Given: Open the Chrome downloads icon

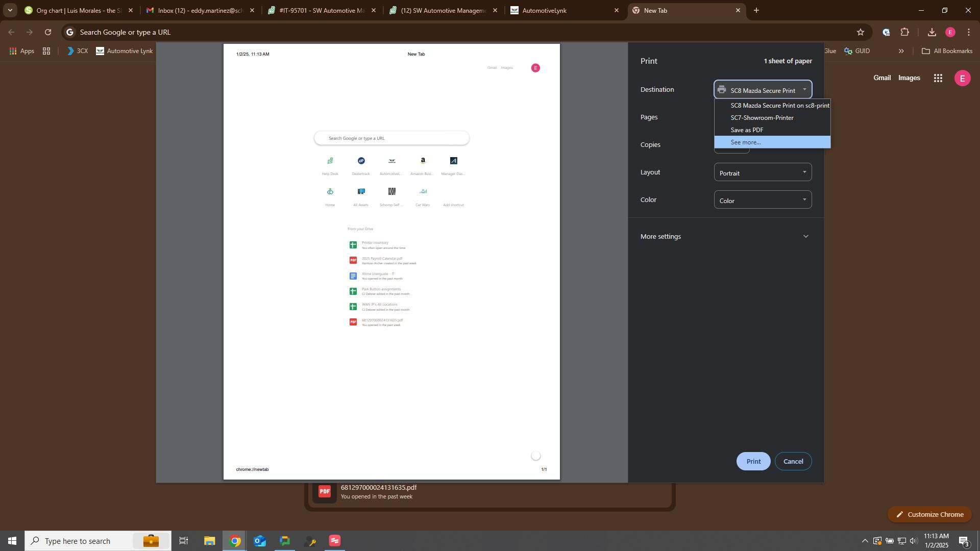Looking at the screenshot, I should (x=932, y=32).
